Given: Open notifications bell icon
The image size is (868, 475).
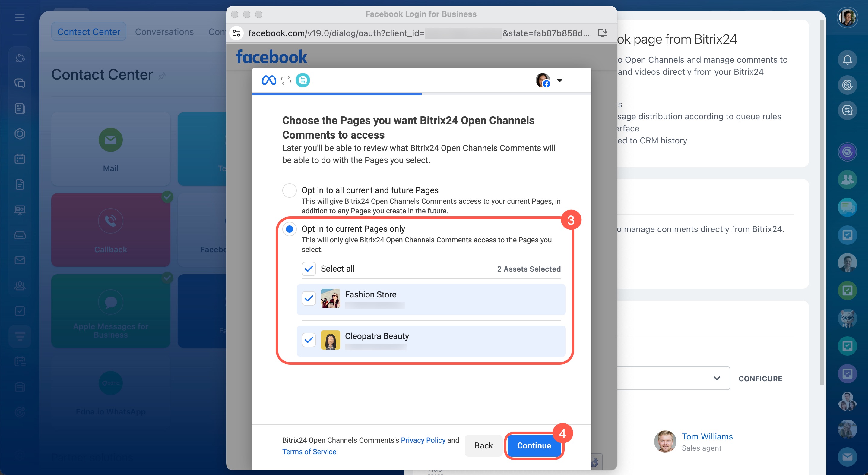Looking at the screenshot, I should coord(847,60).
